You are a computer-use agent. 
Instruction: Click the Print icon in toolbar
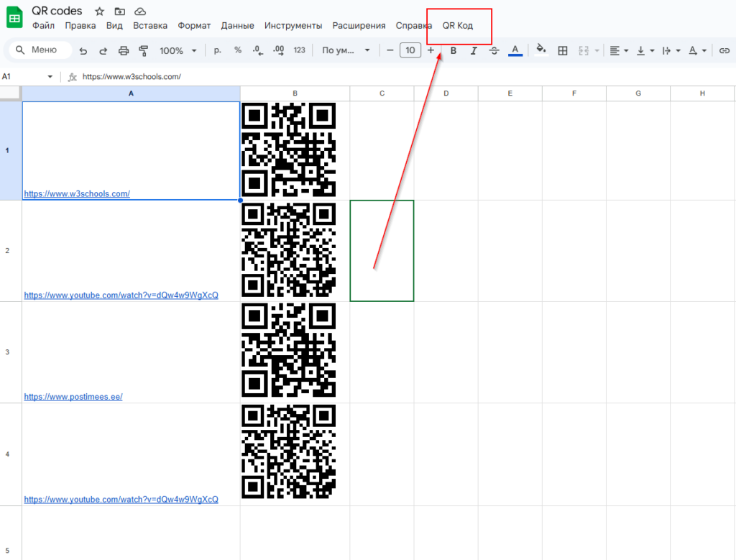click(x=123, y=50)
